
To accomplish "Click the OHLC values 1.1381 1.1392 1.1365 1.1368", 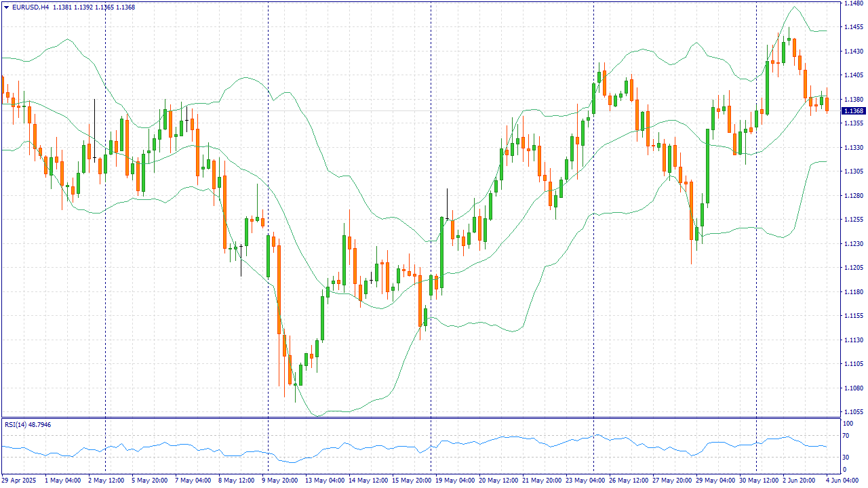I will tap(93, 7).
